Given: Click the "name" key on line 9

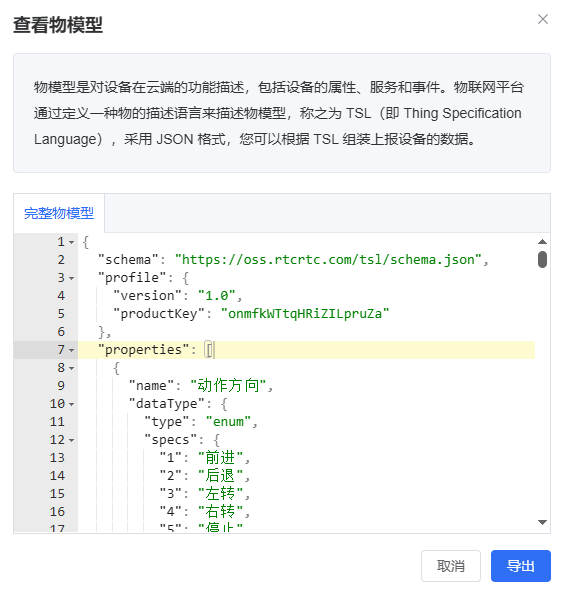Looking at the screenshot, I should [x=151, y=386].
